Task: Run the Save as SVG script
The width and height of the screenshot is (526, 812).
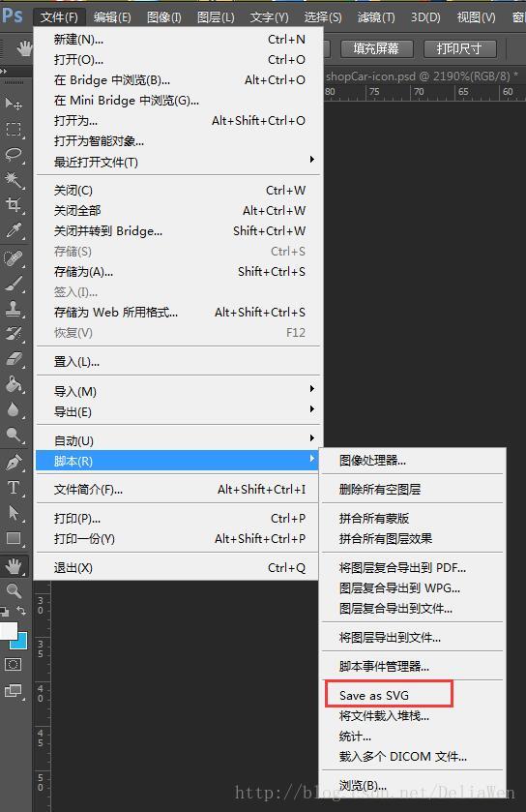Action: click(x=412, y=696)
